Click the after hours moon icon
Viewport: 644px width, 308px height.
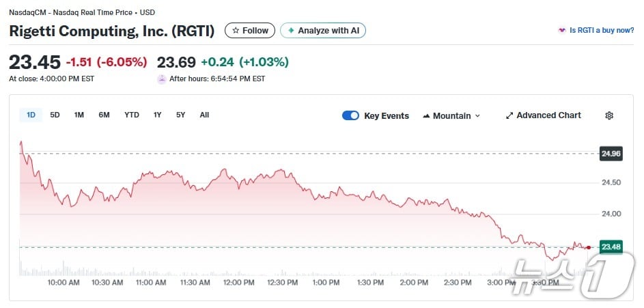(x=162, y=79)
